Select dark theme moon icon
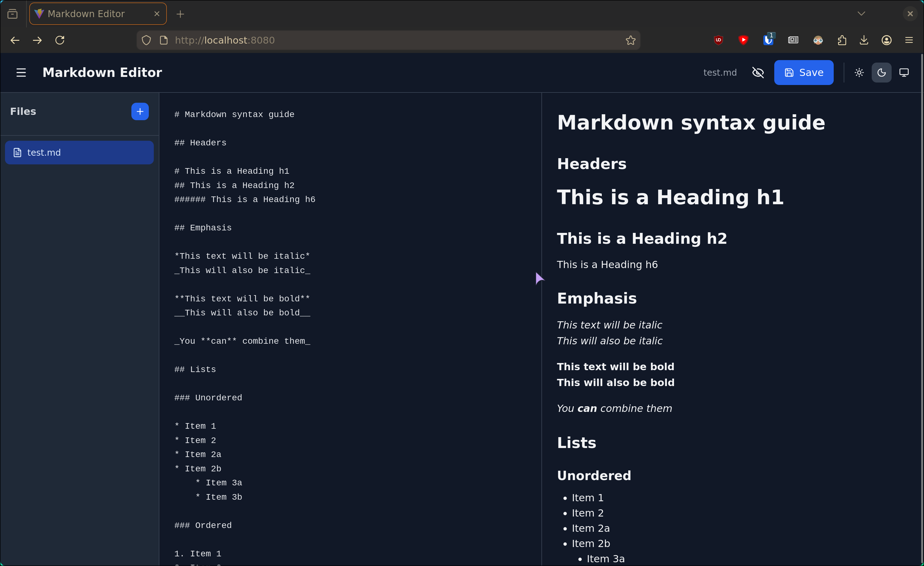924x566 pixels. click(x=881, y=73)
